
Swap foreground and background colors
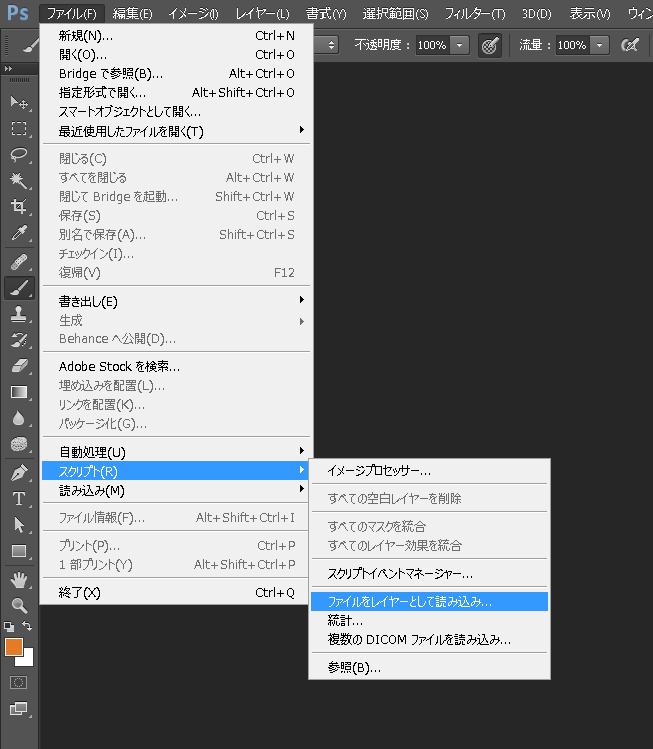click(27, 626)
